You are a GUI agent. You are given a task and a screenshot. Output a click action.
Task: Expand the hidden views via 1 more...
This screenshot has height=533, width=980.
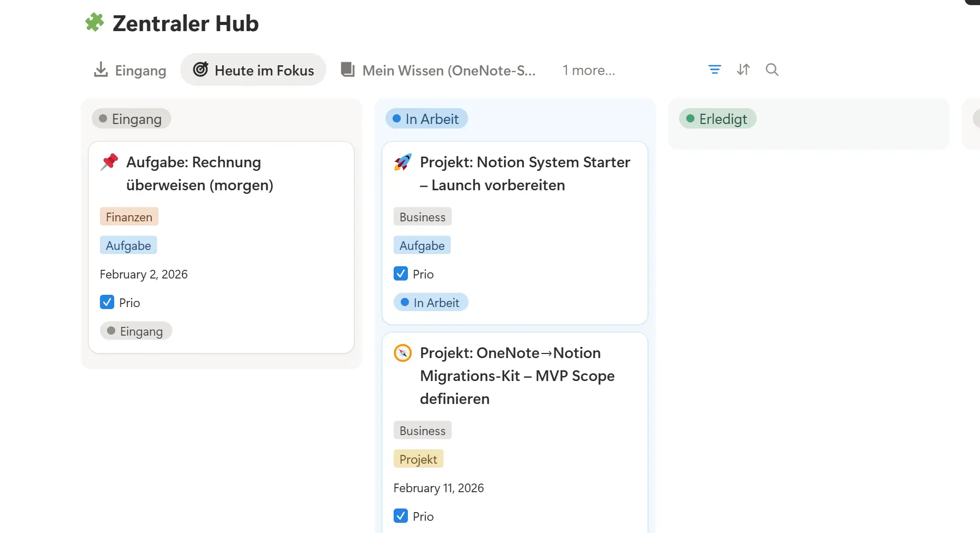pos(588,70)
